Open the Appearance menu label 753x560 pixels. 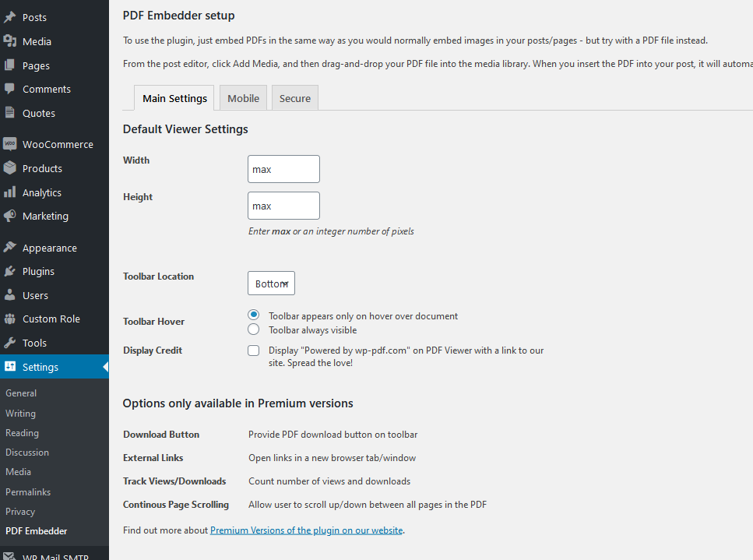[50, 248]
